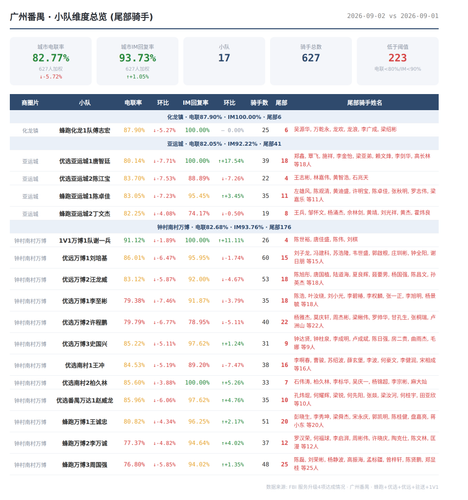This screenshot has width=468, height=500.
Task: Click the 商圈片 column header
Action: point(30,103)
